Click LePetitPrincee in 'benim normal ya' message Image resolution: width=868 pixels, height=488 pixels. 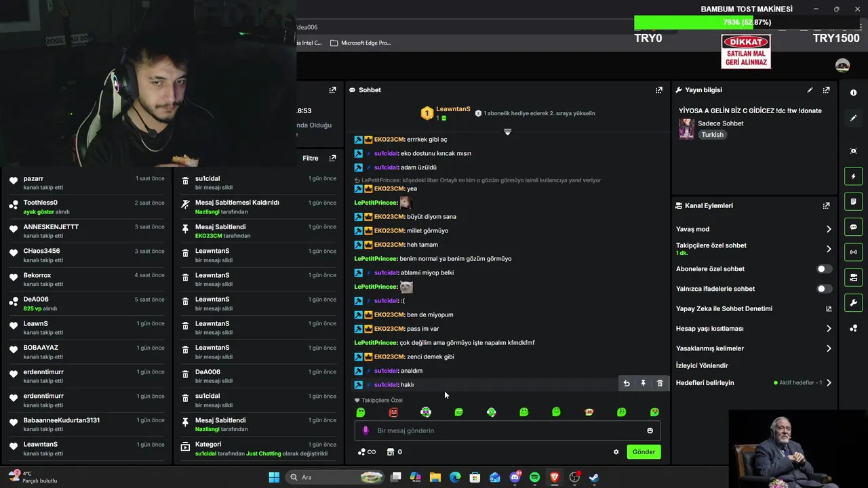click(376, 258)
